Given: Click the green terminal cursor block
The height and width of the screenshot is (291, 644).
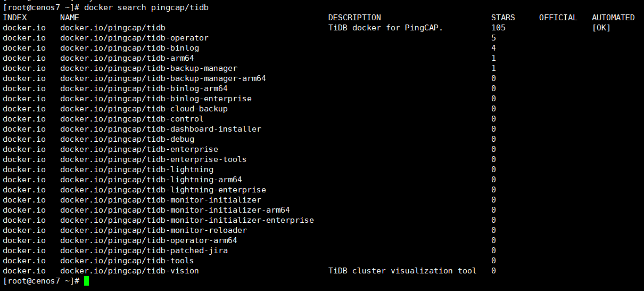Looking at the screenshot, I should coord(87,281).
